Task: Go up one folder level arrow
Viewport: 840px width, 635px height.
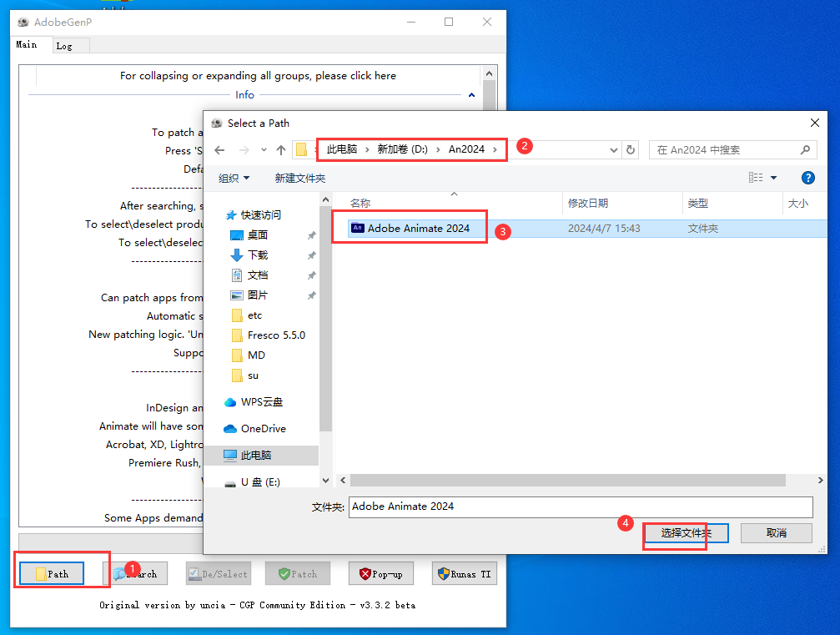Action: [x=281, y=150]
